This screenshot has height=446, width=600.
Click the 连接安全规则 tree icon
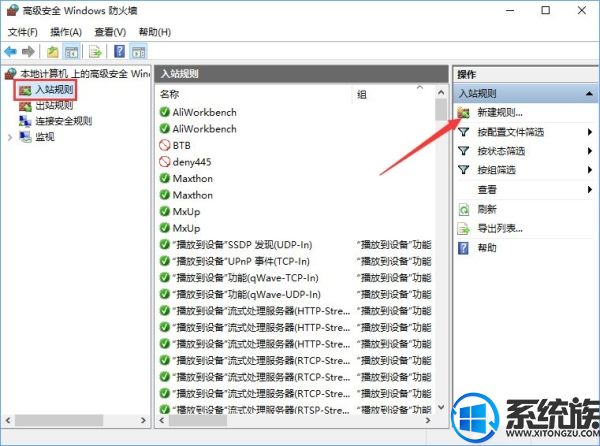tap(25, 121)
